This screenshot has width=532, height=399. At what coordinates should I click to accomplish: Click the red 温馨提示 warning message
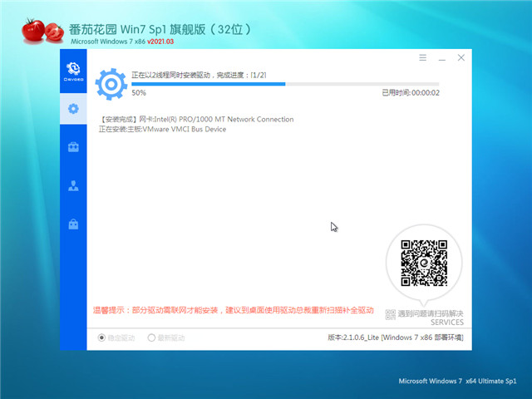click(x=233, y=310)
